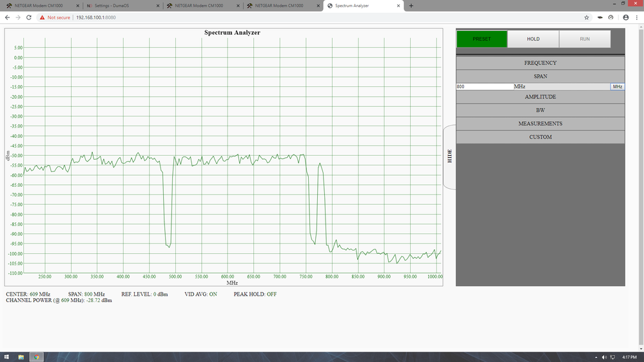Click the 500.00 x-axis label
644x362 pixels.
175,276
